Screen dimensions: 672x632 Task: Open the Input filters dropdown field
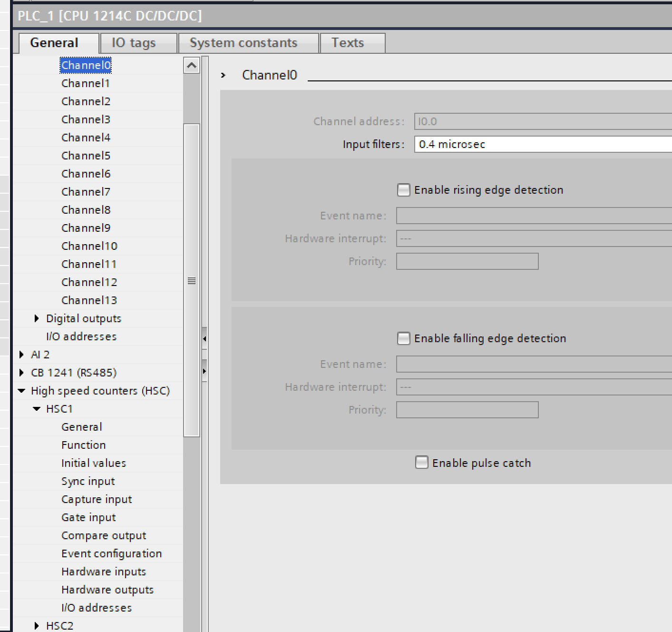(x=542, y=144)
